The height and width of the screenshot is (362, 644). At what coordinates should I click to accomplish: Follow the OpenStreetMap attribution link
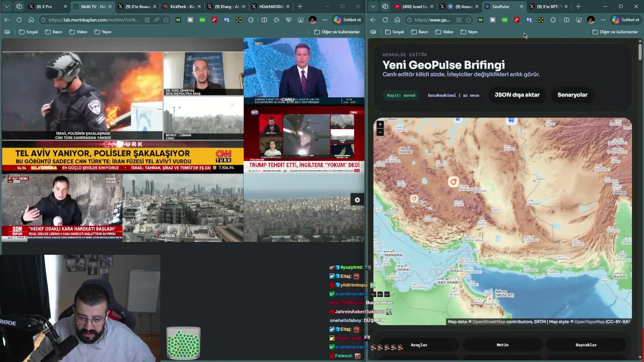(489, 322)
